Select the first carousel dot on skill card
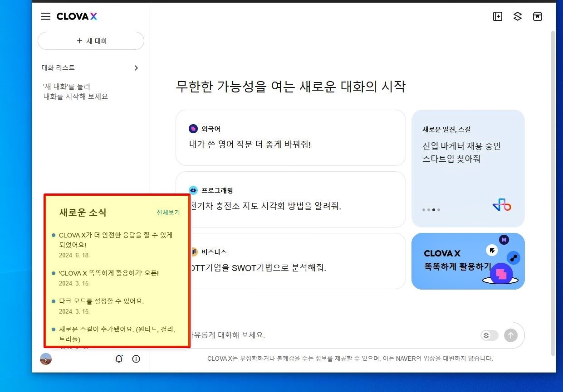The height and width of the screenshot is (392, 563). point(424,210)
